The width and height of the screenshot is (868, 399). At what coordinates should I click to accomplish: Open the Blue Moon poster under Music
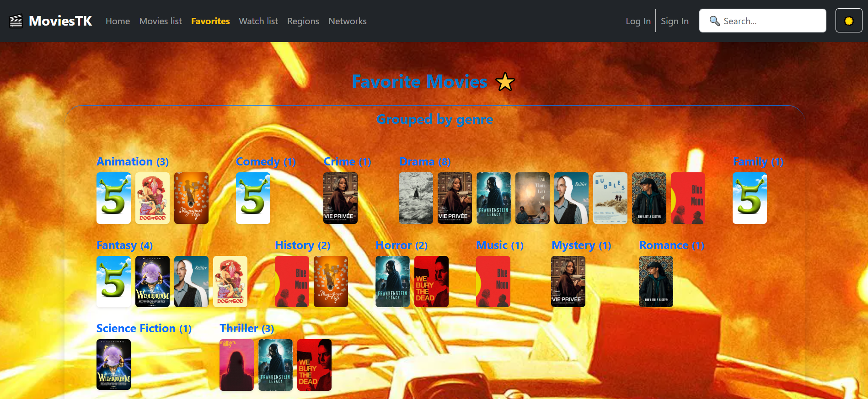pyautogui.click(x=493, y=282)
